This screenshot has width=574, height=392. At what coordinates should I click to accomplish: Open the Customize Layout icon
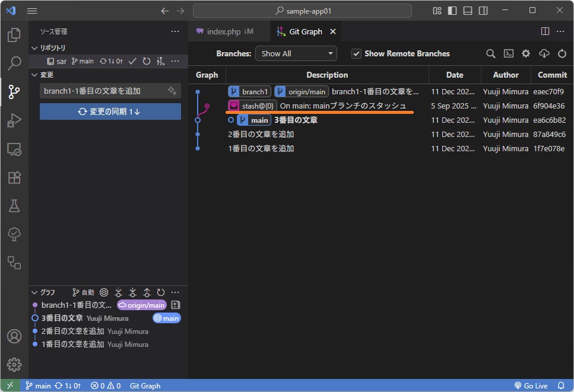click(x=437, y=11)
